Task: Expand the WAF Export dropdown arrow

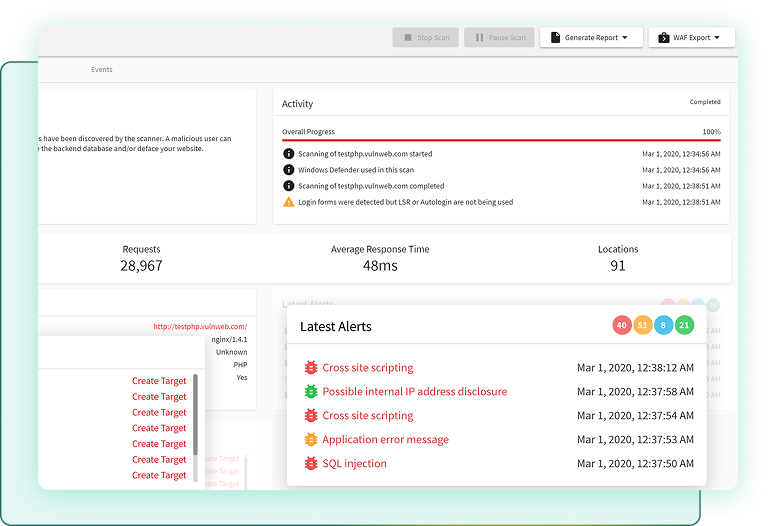Action: coord(718,38)
